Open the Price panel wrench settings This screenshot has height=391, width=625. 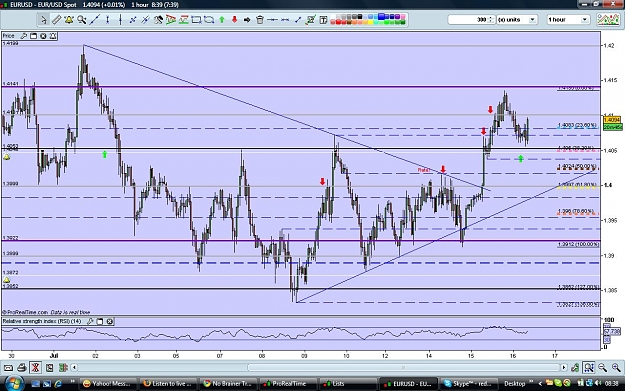24,36
